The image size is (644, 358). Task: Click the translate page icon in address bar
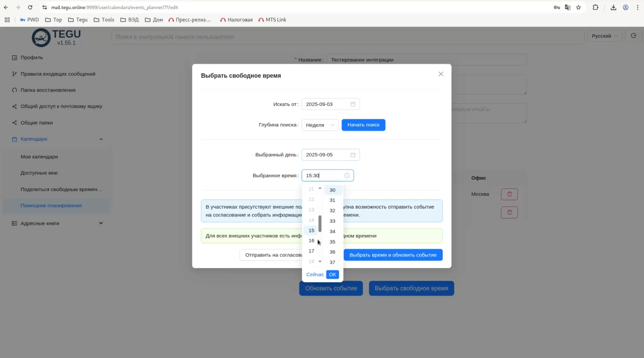tap(567, 7)
